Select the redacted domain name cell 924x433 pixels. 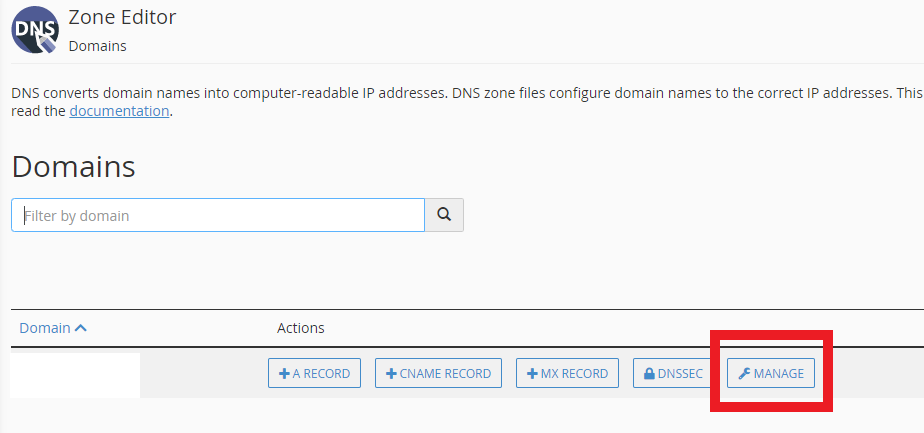point(75,375)
